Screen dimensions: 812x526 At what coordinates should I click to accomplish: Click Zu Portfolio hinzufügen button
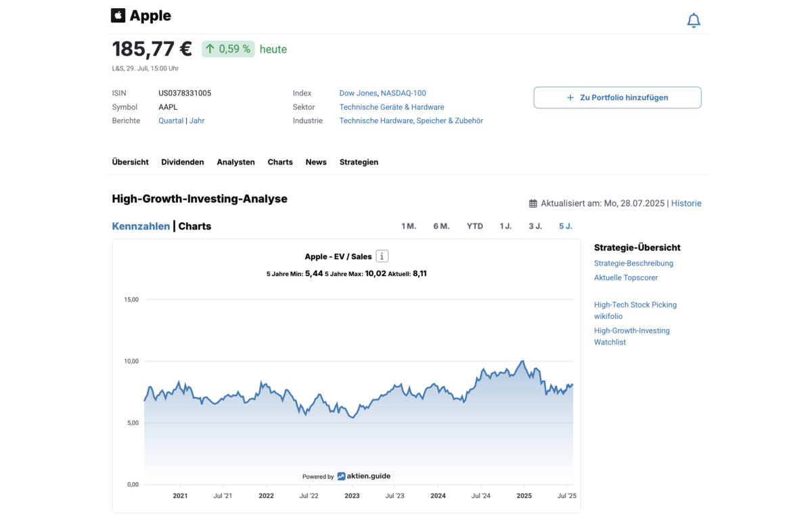pos(617,97)
